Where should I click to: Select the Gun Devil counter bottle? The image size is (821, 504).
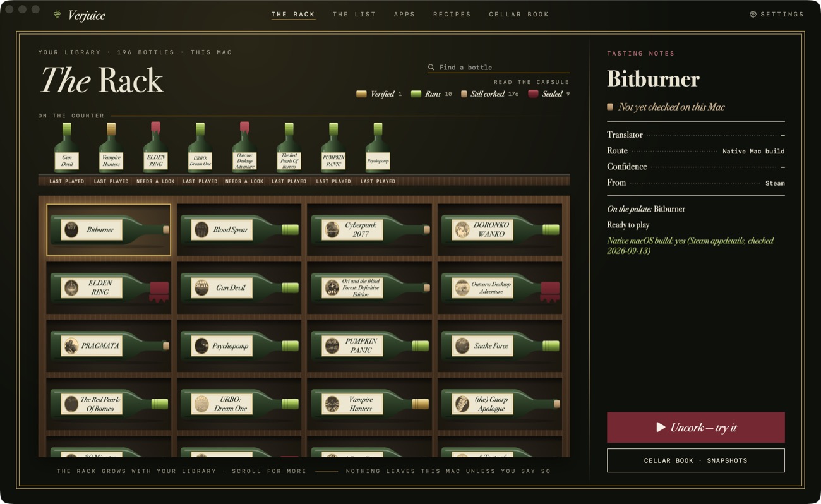click(x=67, y=147)
